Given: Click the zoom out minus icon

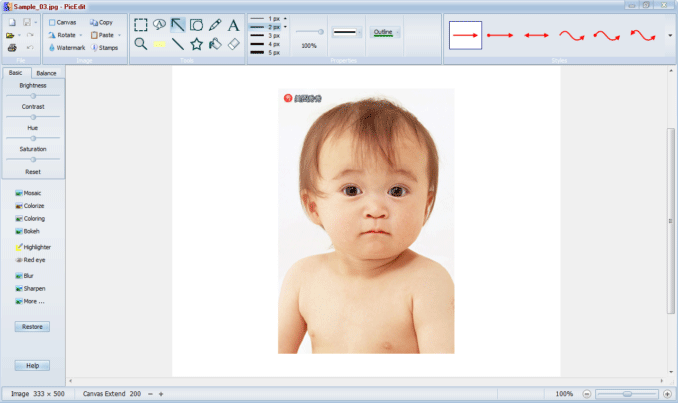Looking at the screenshot, I should click(586, 394).
